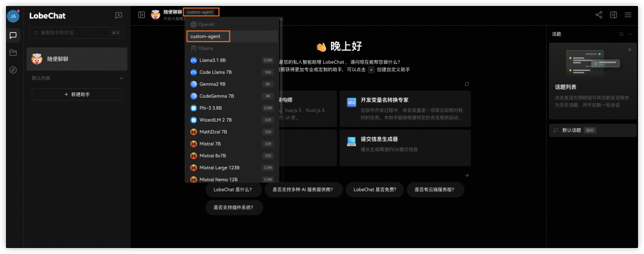Click the 128K tag on Llama3.1 8B

point(268,60)
